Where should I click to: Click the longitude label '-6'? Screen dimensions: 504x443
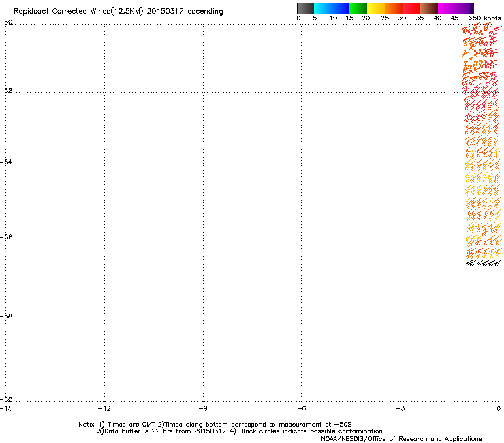point(301,408)
